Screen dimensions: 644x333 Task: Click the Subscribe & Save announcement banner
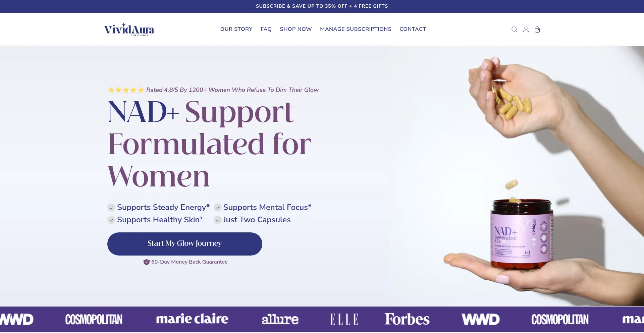point(322,6)
